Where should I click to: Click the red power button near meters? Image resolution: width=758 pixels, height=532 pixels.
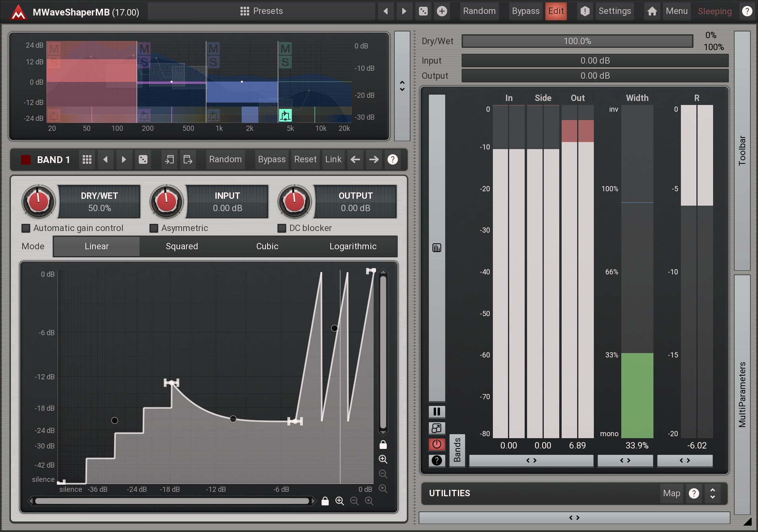click(x=436, y=444)
